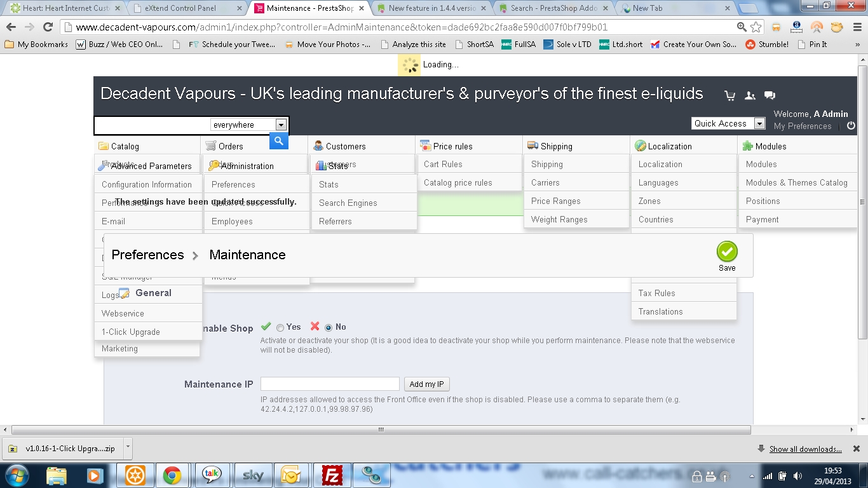Screen dimensions: 868x488
Task: Click the Show all downloads link
Action: pyautogui.click(x=806, y=449)
